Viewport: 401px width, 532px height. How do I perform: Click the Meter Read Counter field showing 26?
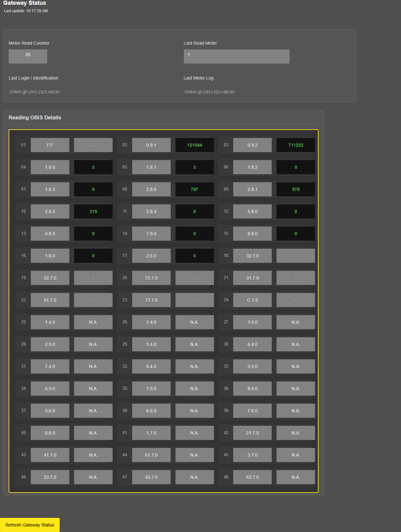click(28, 56)
